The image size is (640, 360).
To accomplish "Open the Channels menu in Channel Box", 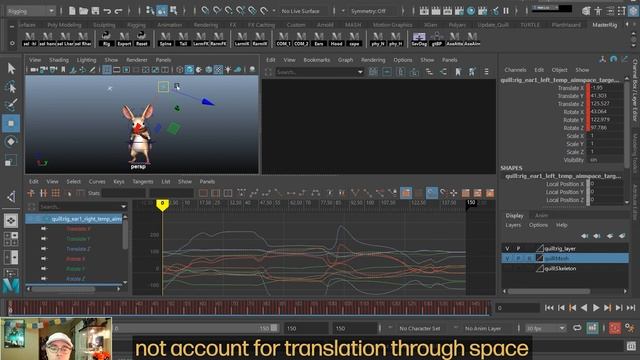I will [515, 70].
